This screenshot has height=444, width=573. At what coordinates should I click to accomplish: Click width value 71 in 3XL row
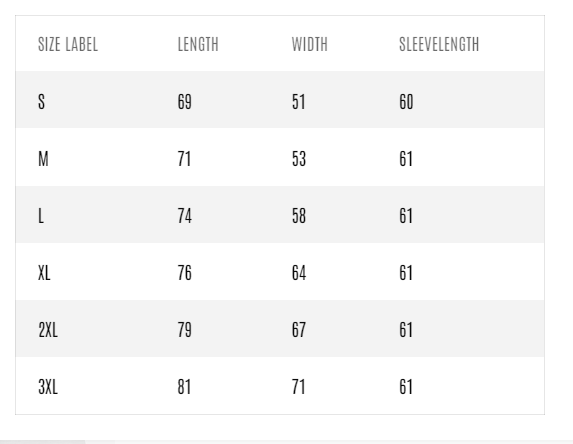(298, 387)
